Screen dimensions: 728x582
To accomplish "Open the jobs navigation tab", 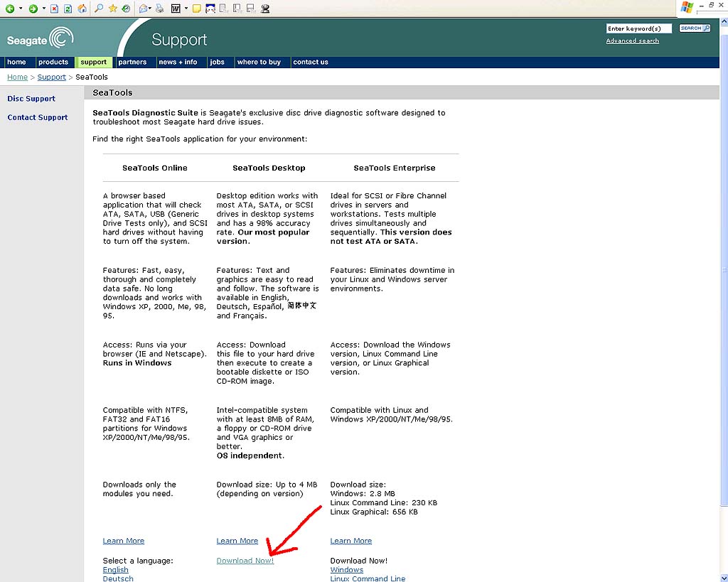I will coord(218,63).
